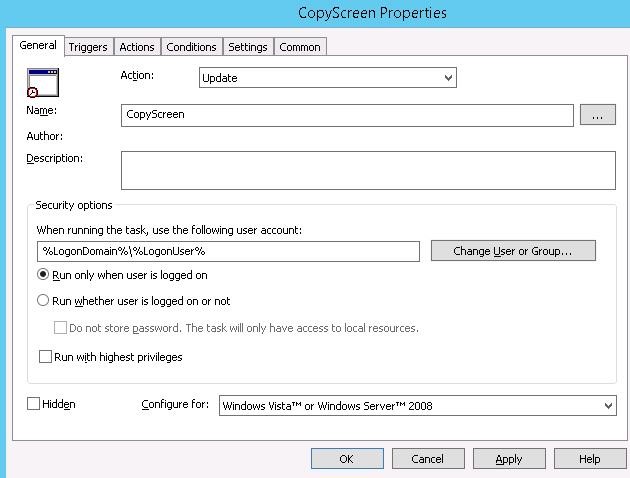Go to the Conditions tab
Screen dimensions: 630x478
[191, 47]
